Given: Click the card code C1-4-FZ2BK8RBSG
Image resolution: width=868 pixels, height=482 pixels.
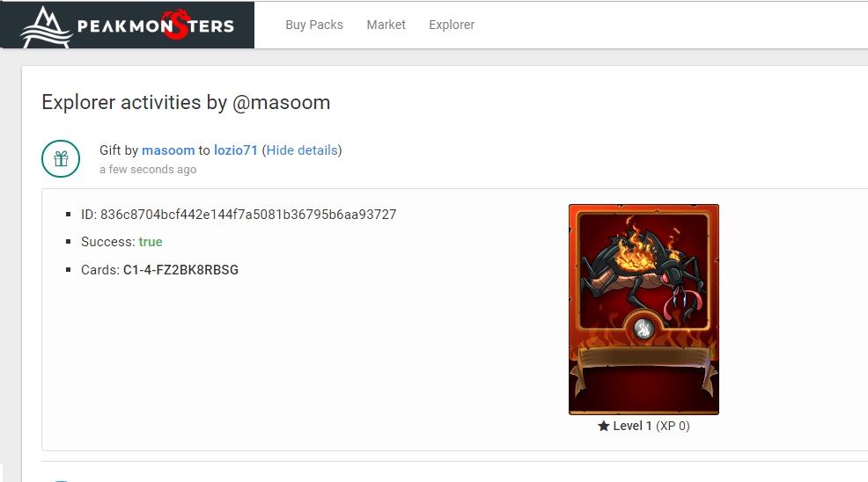Looking at the screenshot, I should (x=180, y=270).
